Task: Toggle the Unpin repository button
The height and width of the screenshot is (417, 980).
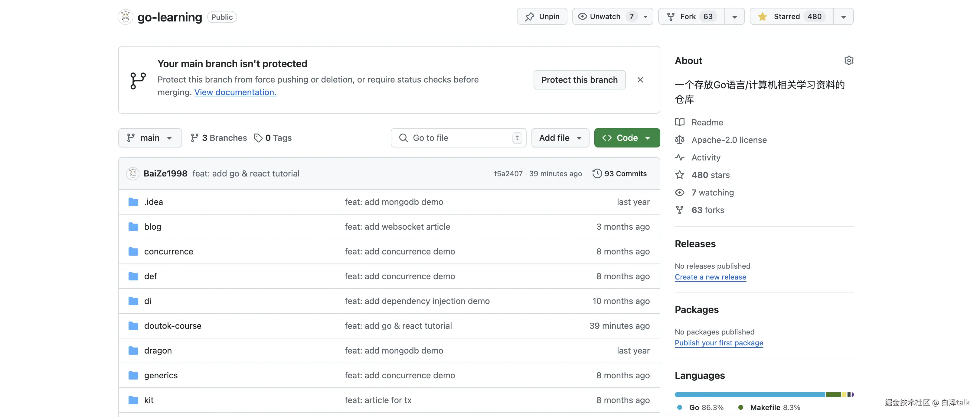Action: [542, 16]
